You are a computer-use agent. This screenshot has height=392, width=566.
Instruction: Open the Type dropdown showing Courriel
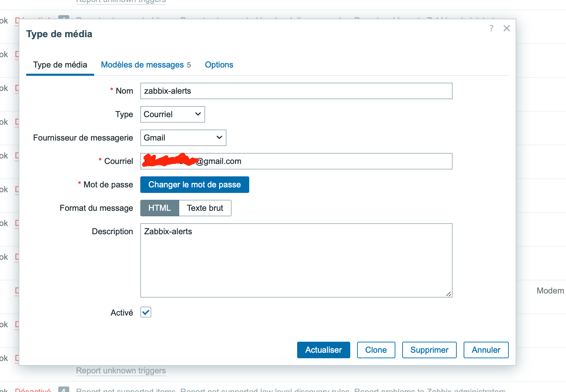coord(172,114)
